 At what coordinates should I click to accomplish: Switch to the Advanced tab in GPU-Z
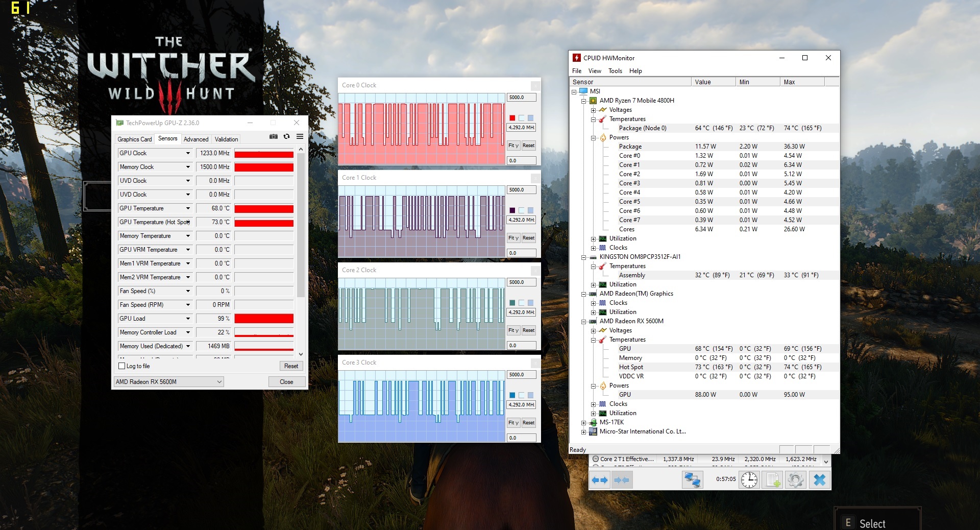[x=196, y=139]
